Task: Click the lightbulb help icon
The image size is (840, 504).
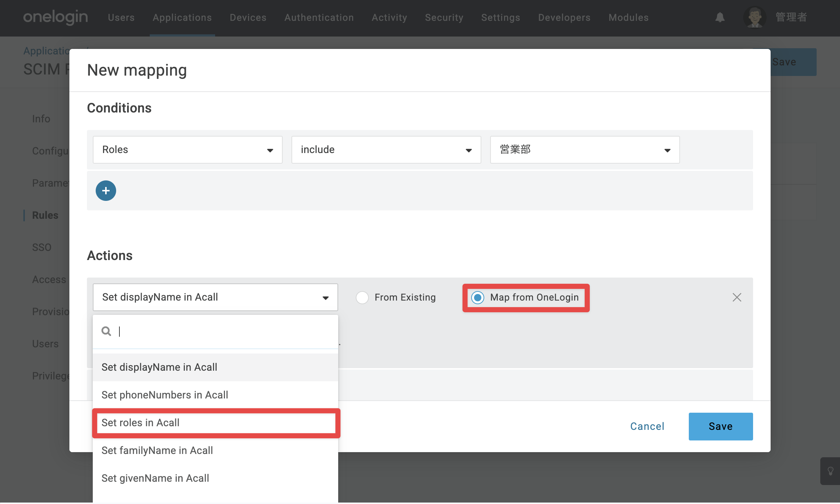Action: pyautogui.click(x=830, y=471)
